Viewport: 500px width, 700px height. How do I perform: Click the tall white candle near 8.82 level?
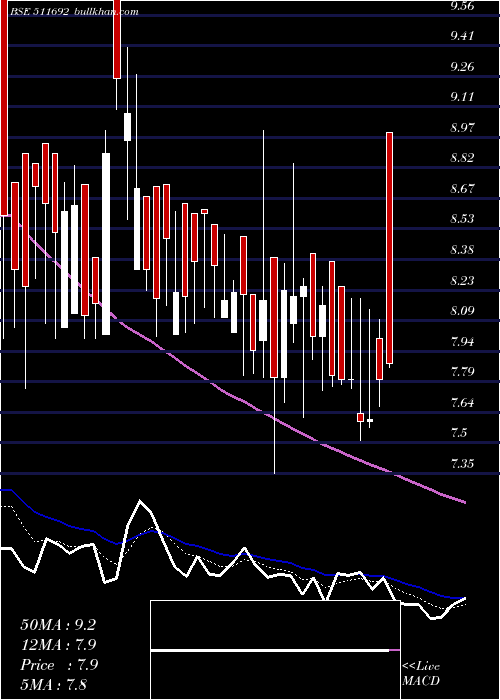tap(106, 244)
